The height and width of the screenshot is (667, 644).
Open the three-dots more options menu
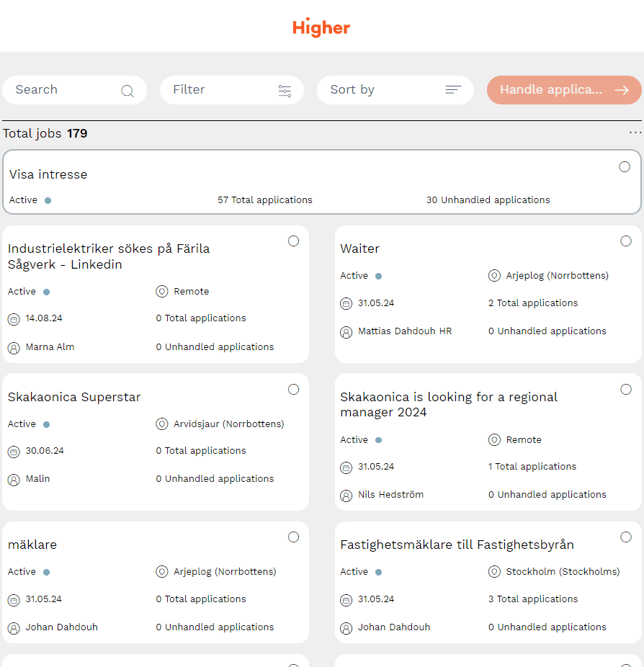point(635,133)
